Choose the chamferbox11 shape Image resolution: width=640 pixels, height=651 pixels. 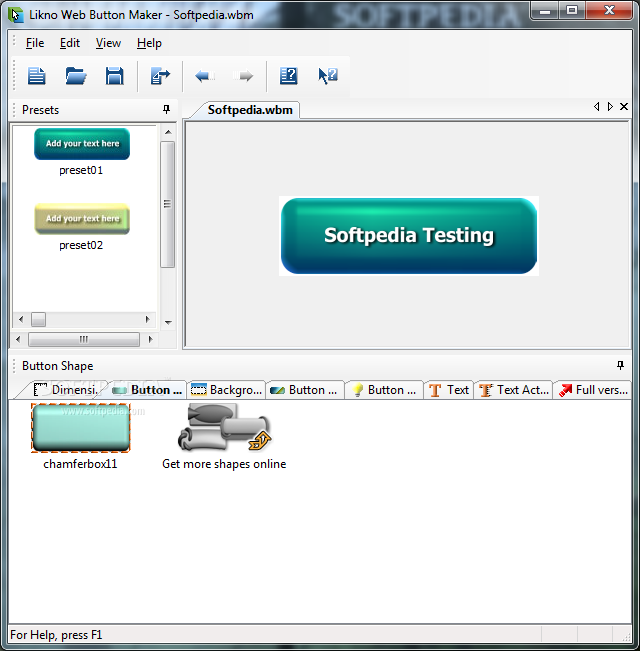tap(81, 428)
